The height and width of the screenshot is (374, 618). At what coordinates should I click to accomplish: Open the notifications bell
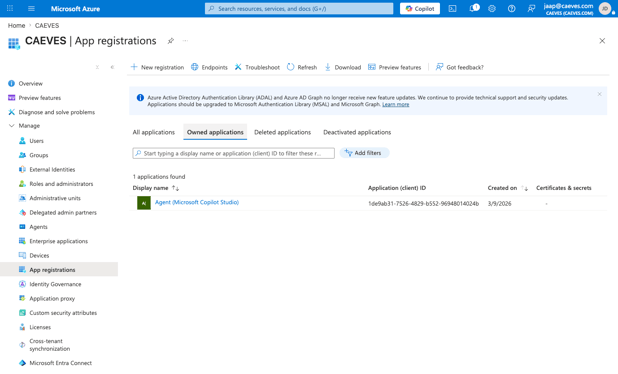473,8
